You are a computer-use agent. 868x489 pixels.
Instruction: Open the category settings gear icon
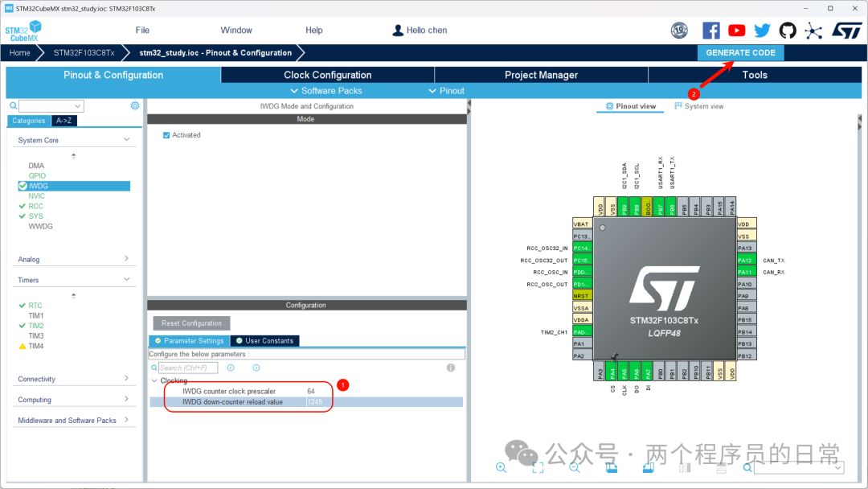click(134, 105)
